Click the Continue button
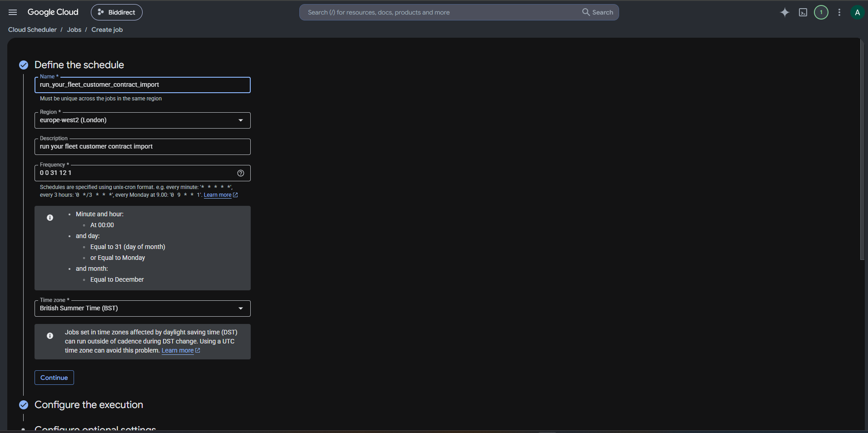Image resolution: width=868 pixels, height=433 pixels. tap(54, 378)
